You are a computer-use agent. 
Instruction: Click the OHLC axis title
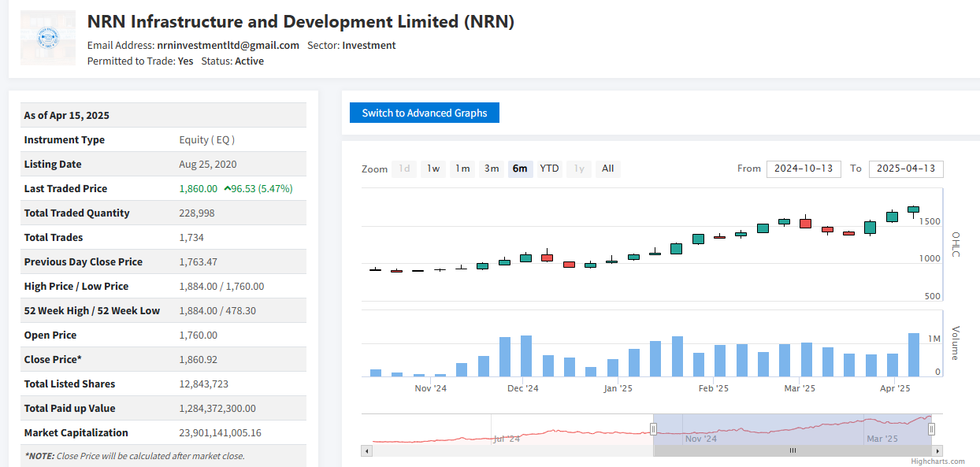coord(956,244)
